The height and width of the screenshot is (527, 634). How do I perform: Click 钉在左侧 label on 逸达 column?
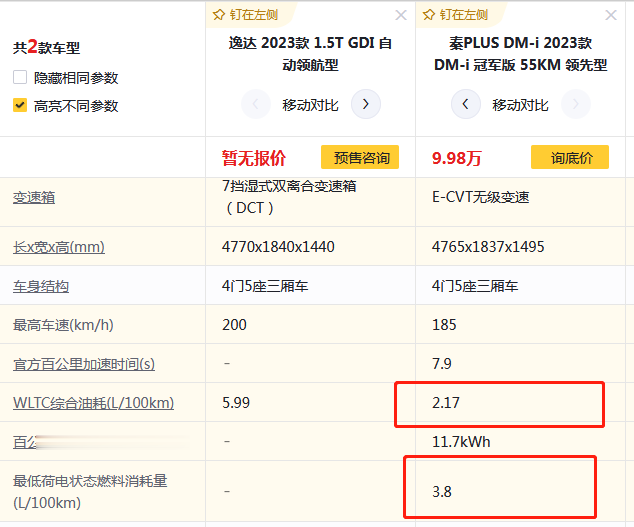click(x=254, y=15)
